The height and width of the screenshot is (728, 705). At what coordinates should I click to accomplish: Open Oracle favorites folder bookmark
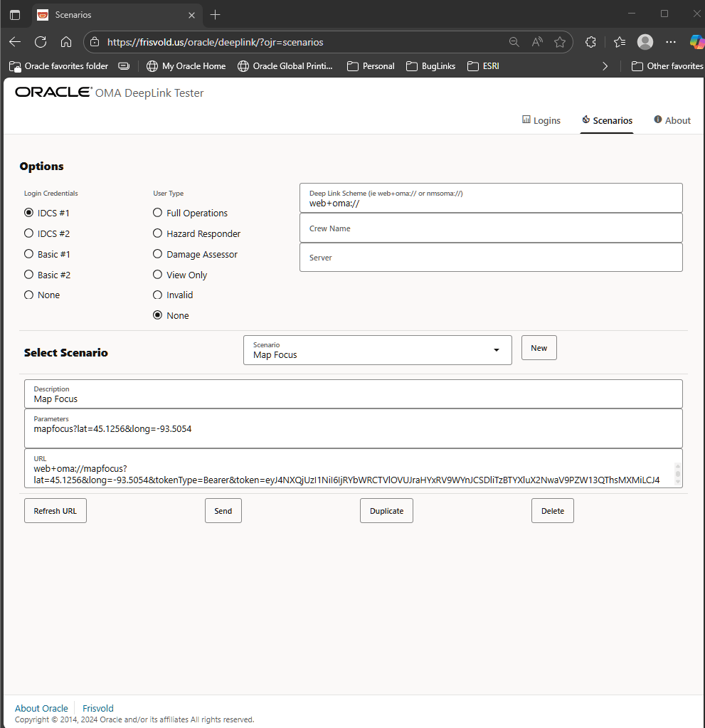58,66
